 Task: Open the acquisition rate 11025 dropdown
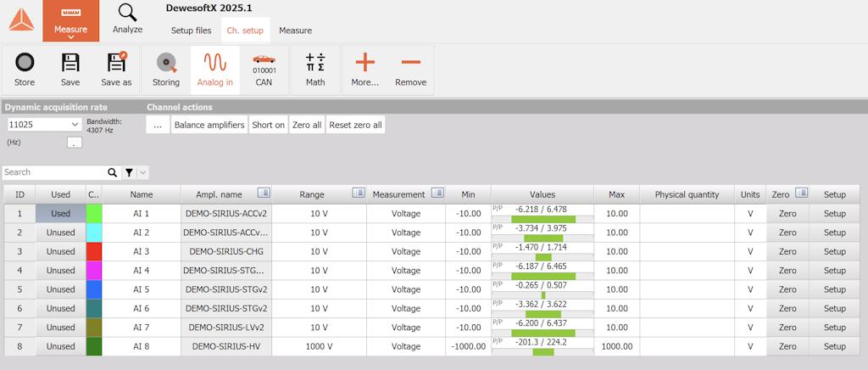[x=44, y=125]
